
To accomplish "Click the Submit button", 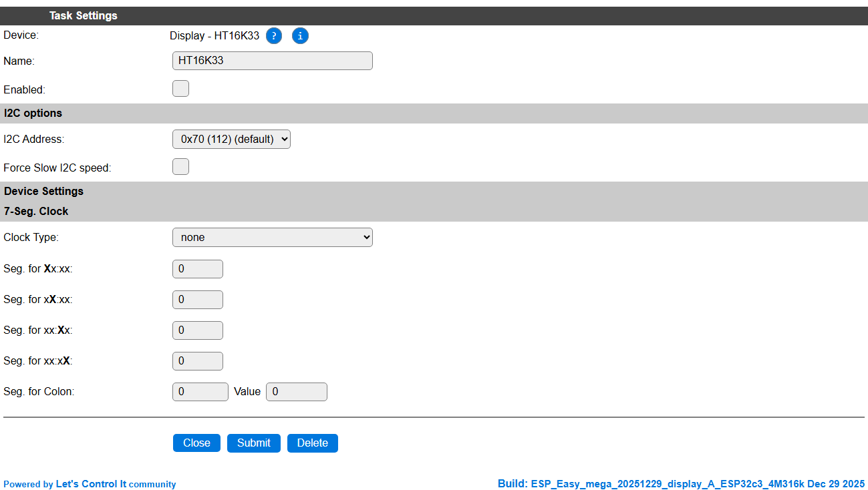I will (254, 443).
